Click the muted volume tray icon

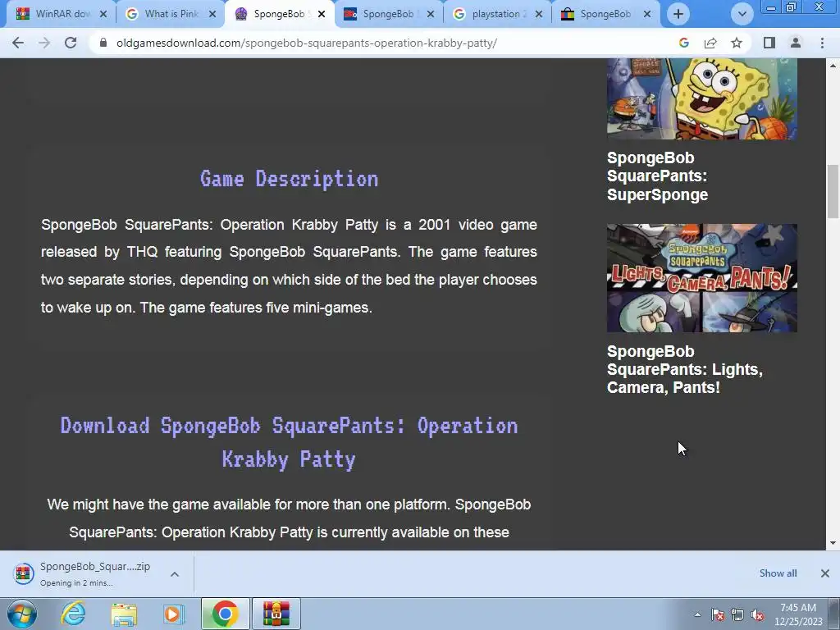757,614
